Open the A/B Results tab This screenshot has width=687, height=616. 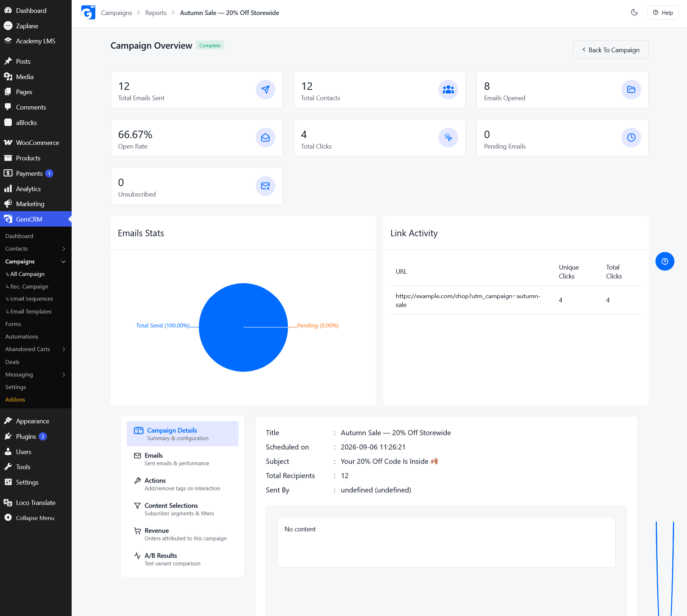183,559
